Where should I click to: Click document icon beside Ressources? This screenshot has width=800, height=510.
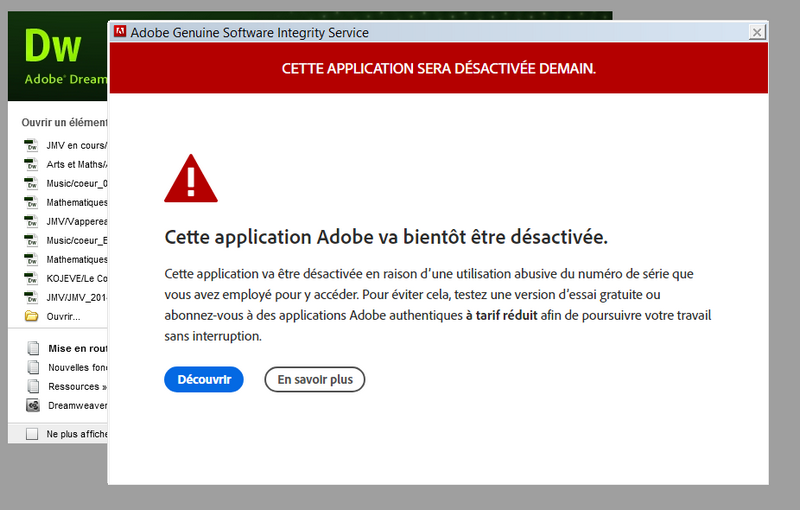[x=33, y=387]
